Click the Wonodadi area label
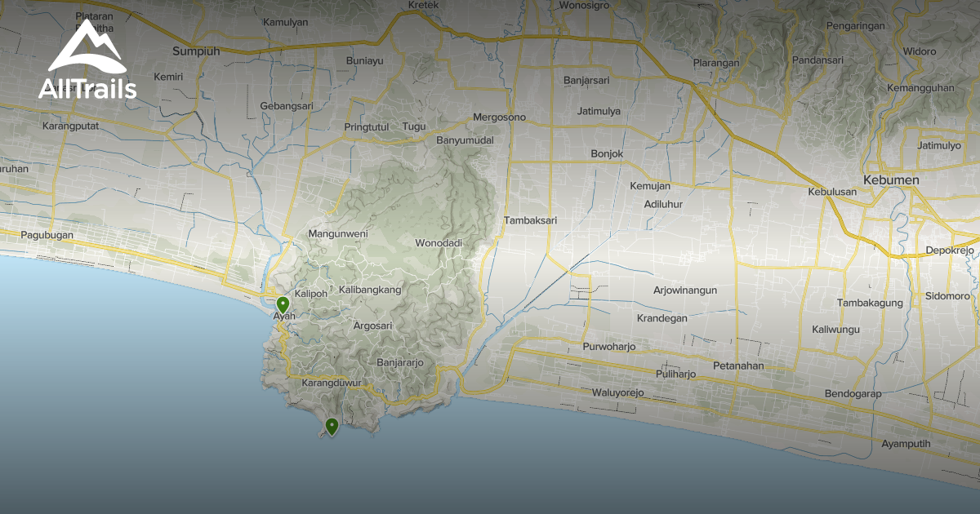 (439, 242)
